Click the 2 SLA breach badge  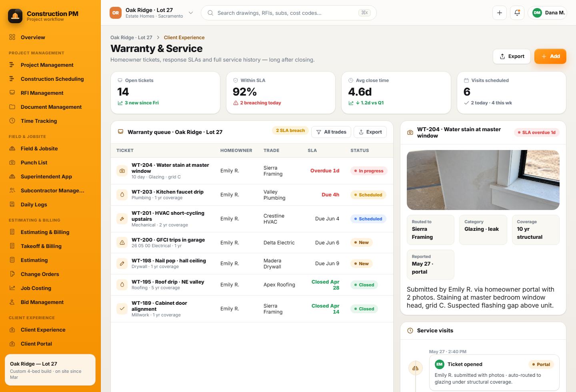290,130
